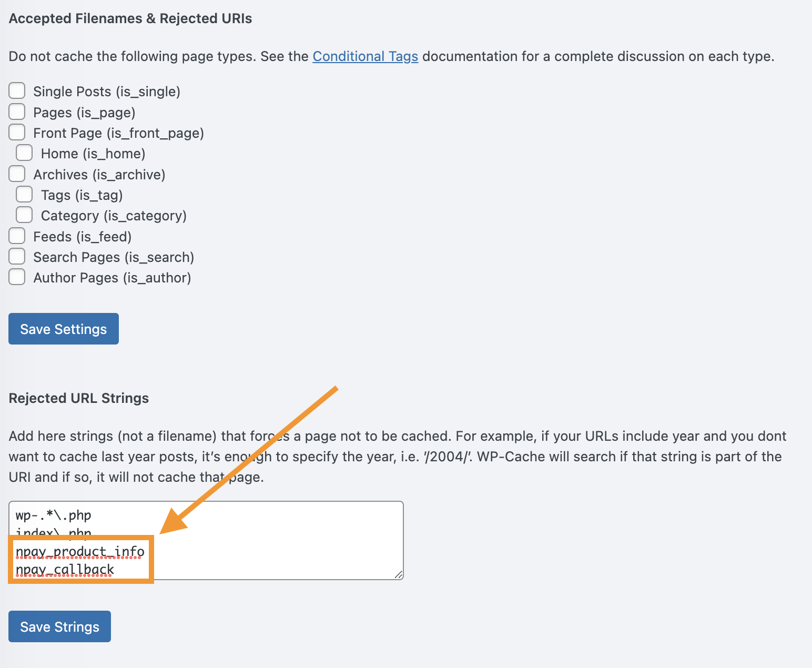Click the Save Strings button
The height and width of the screenshot is (668, 812).
pos(59,626)
